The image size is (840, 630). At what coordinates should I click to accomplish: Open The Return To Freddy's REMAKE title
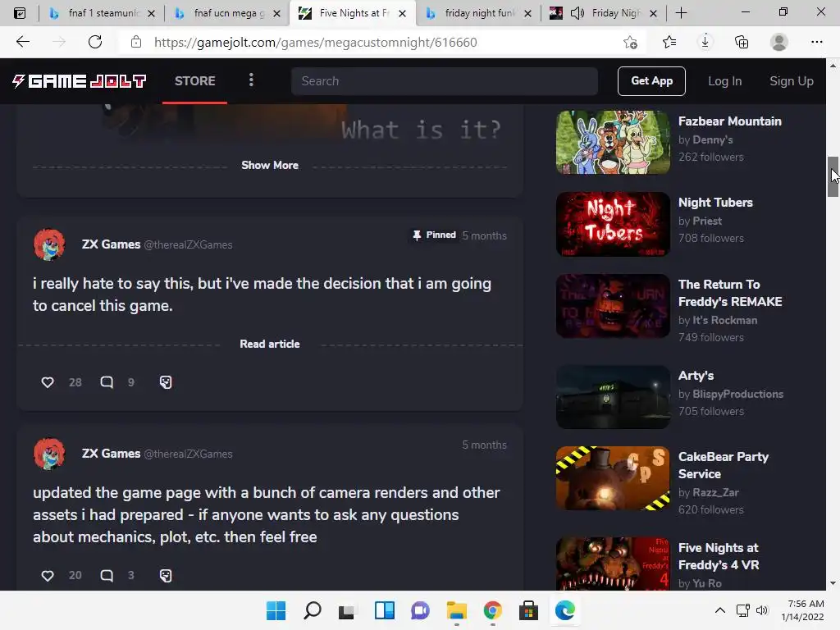point(730,293)
